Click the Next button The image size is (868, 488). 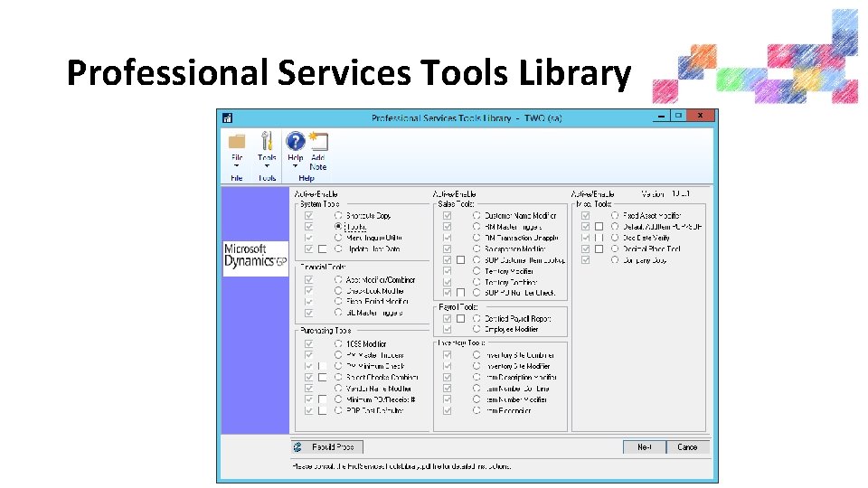point(645,447)
